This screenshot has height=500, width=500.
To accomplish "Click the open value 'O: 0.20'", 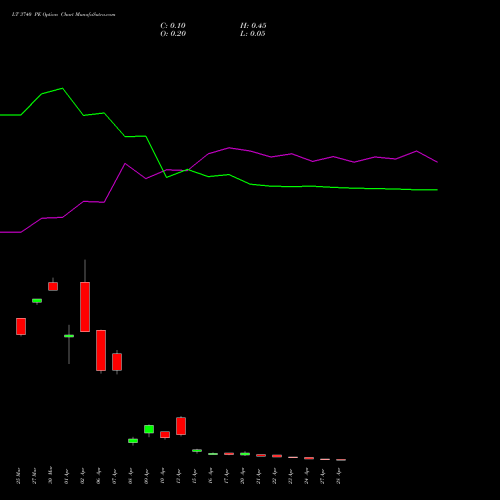I will tap(173, 34).
